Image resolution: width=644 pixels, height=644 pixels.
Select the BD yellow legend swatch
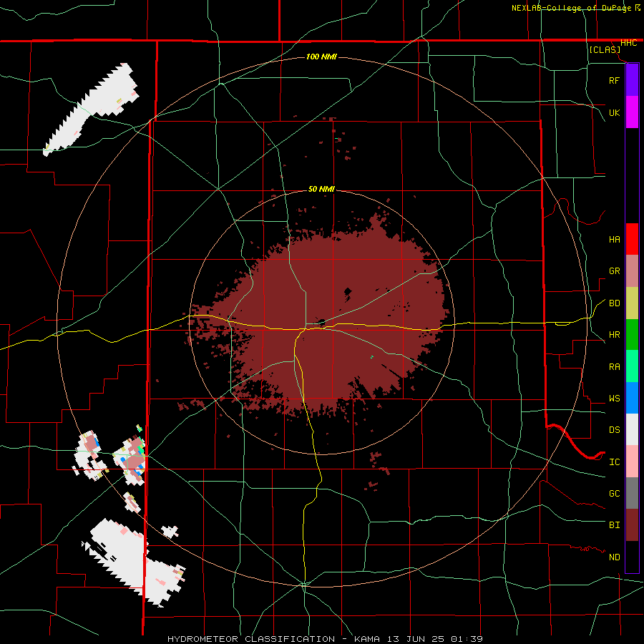click(632, 303)
